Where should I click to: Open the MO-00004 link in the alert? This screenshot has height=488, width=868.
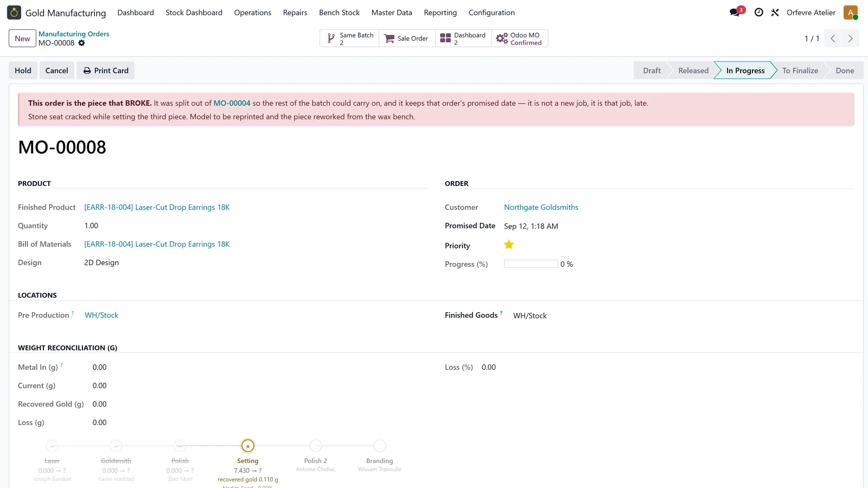pyautogui.click(x=232, y=103)
